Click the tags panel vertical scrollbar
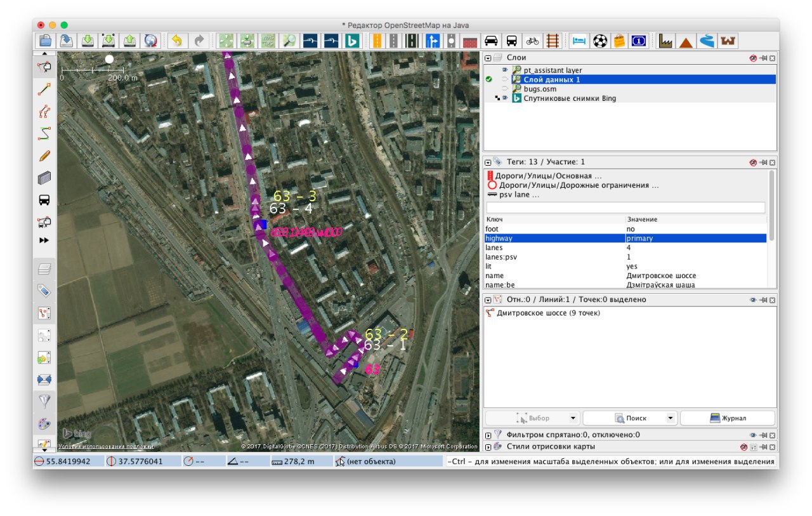The image size is (812, 516). coord(772,205)
